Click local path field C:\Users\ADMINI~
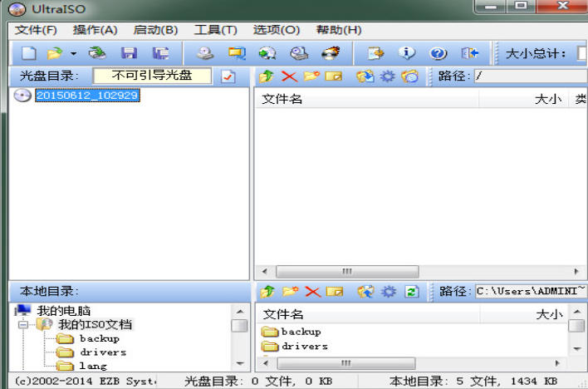Viewport: 588px width, 389px height. pyautogui.click(x=532, y=292)
